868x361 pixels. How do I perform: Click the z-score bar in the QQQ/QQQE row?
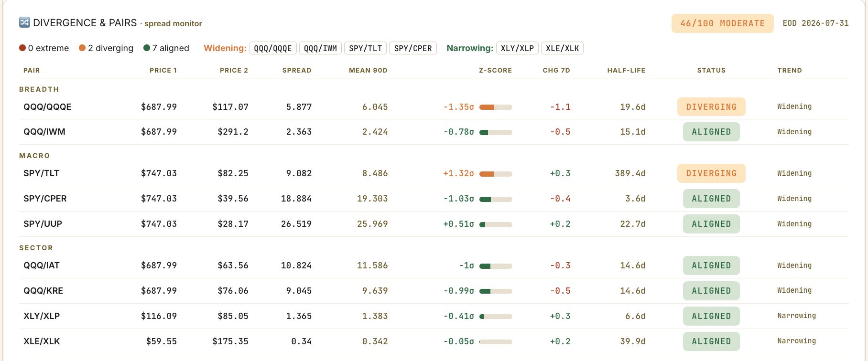click(496, 107)
